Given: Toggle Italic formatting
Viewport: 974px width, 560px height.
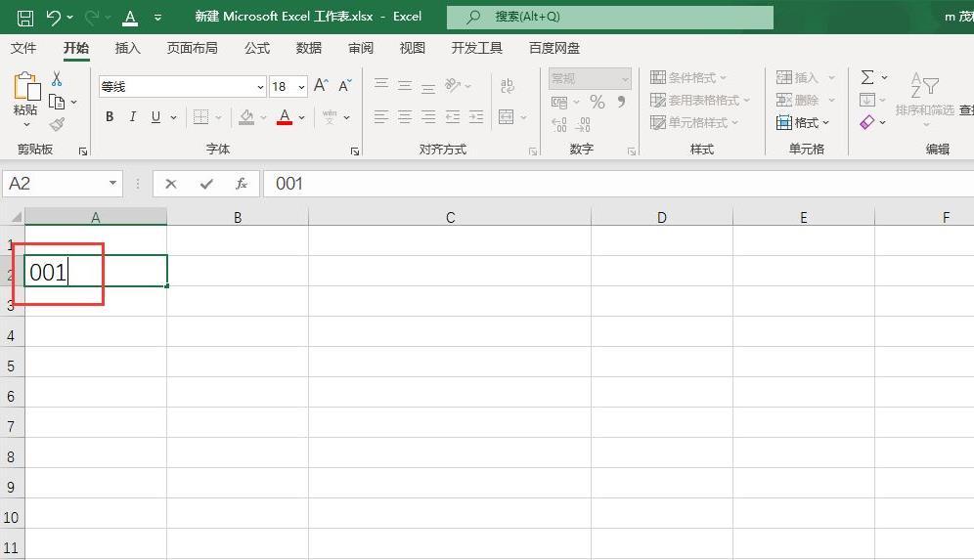Looking at the screenshot, I should [132, 116].
